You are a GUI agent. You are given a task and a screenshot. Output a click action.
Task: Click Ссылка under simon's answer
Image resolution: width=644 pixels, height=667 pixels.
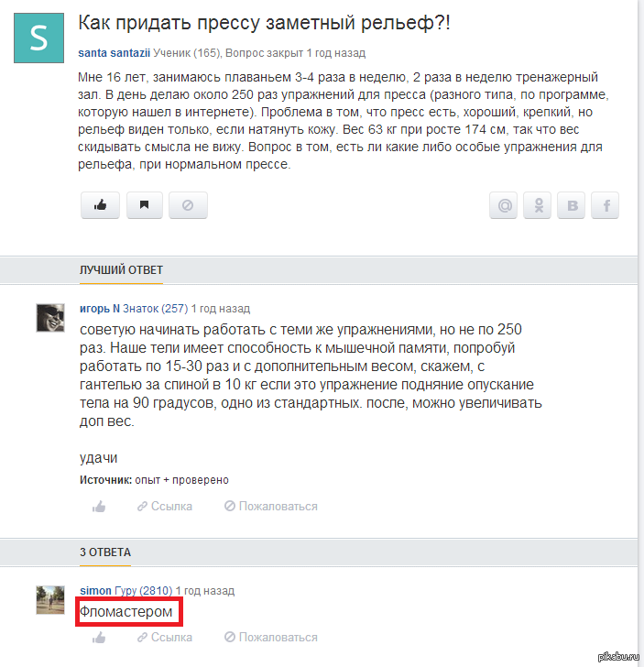click(x=165, y=638)
